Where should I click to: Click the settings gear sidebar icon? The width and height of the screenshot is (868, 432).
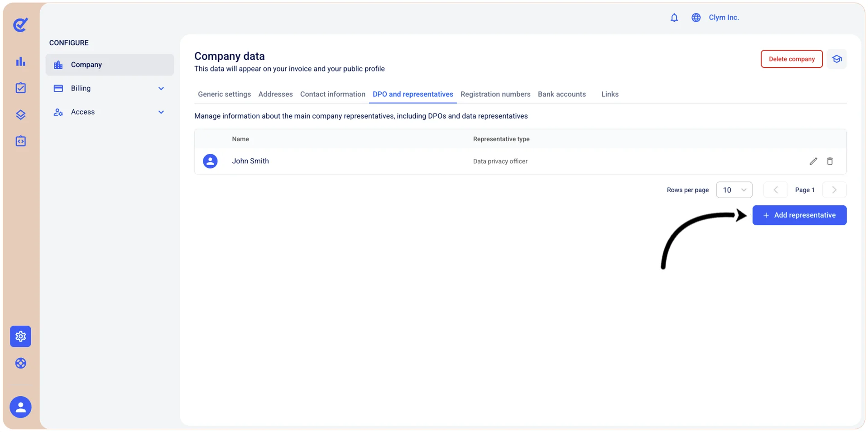tap(20, 336)
